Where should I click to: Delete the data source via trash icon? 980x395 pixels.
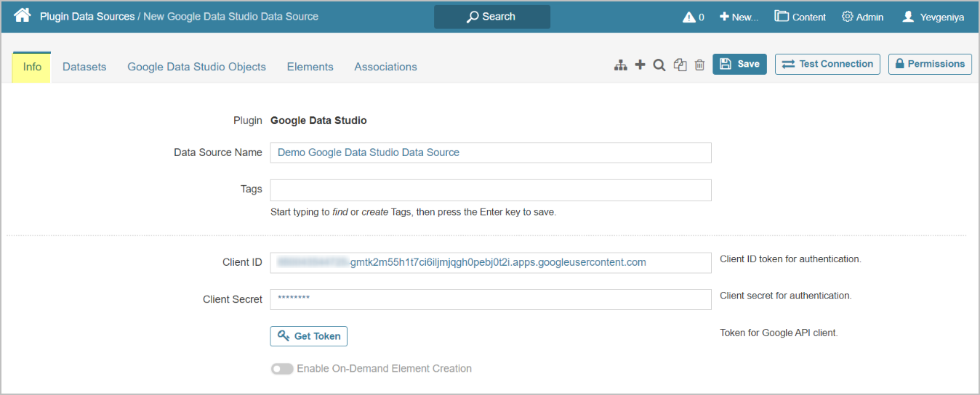click(699, 65)
